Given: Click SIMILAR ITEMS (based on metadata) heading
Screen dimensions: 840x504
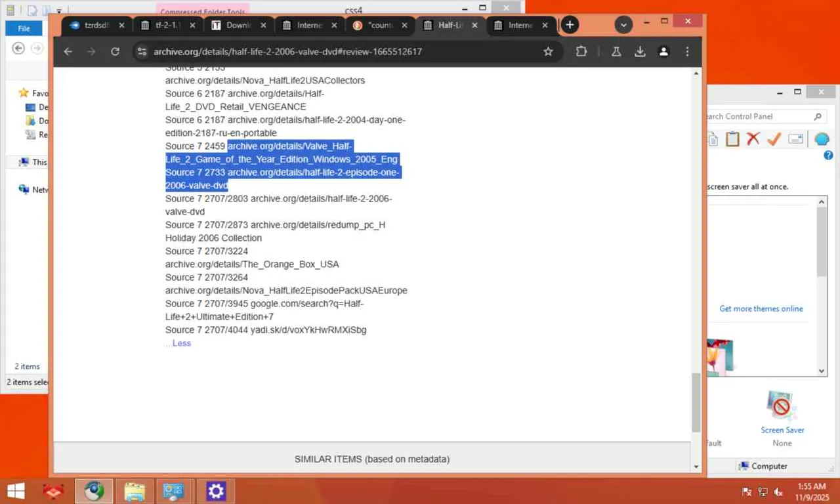Looking at the screenshot, I should [372, 459].
